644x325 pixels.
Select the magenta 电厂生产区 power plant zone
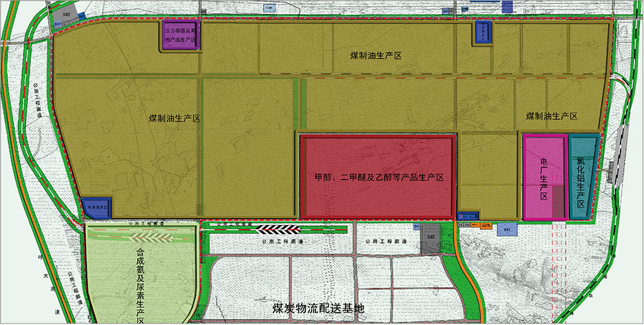click(543, 178)
